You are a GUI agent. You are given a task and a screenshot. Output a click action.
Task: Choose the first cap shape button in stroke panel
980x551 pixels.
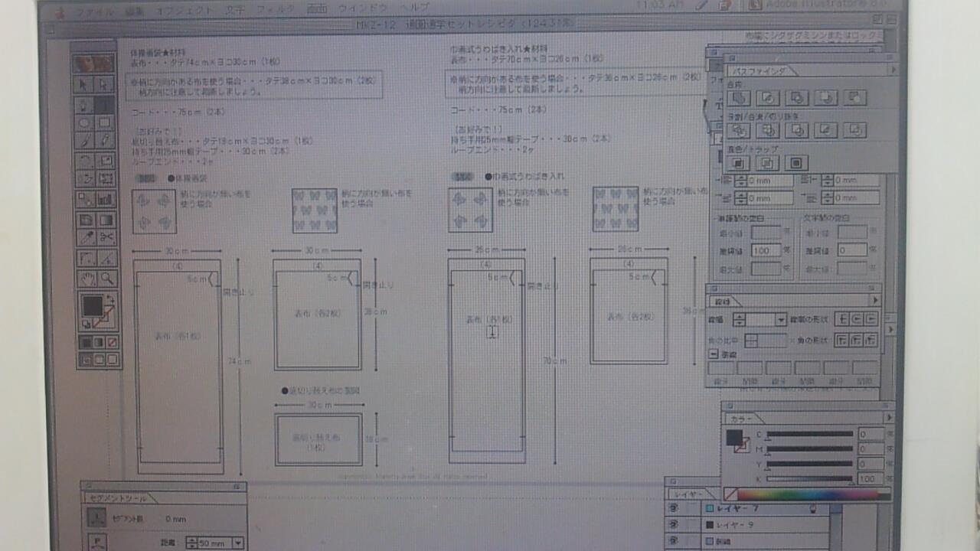pyautogui.click(x=841, y=320)
